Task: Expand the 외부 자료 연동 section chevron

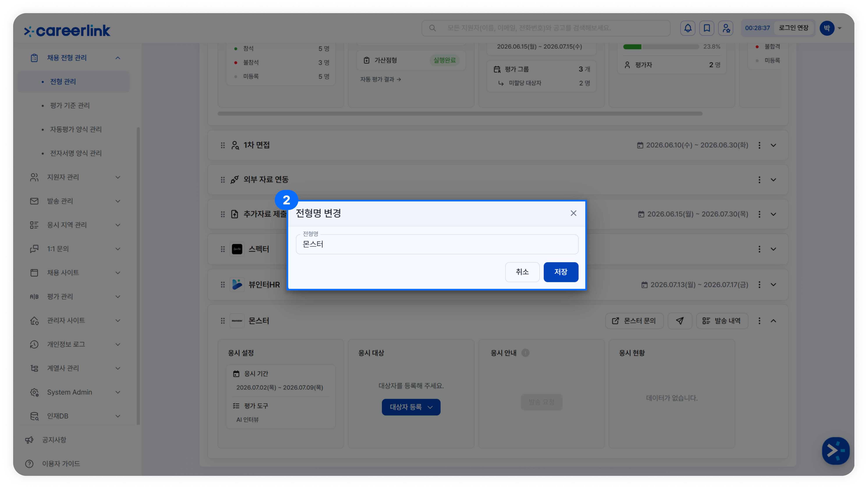Action: coord(773,180)
